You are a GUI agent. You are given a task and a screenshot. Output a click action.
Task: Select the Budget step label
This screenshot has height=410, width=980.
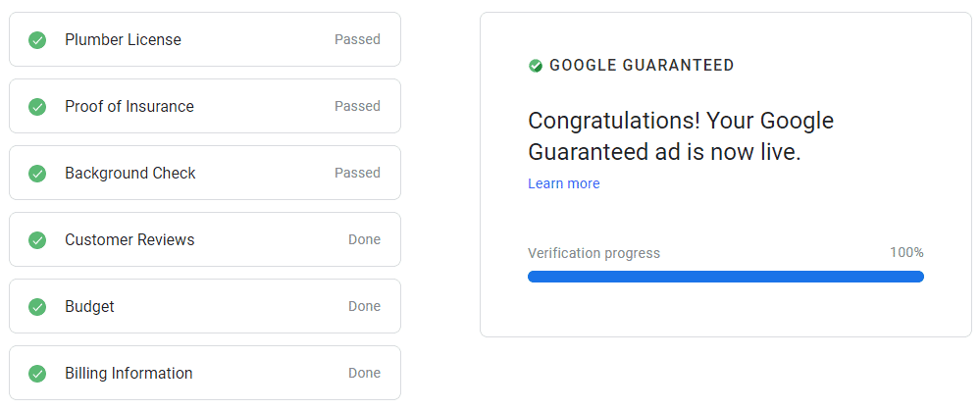click(x=89, y=307)
